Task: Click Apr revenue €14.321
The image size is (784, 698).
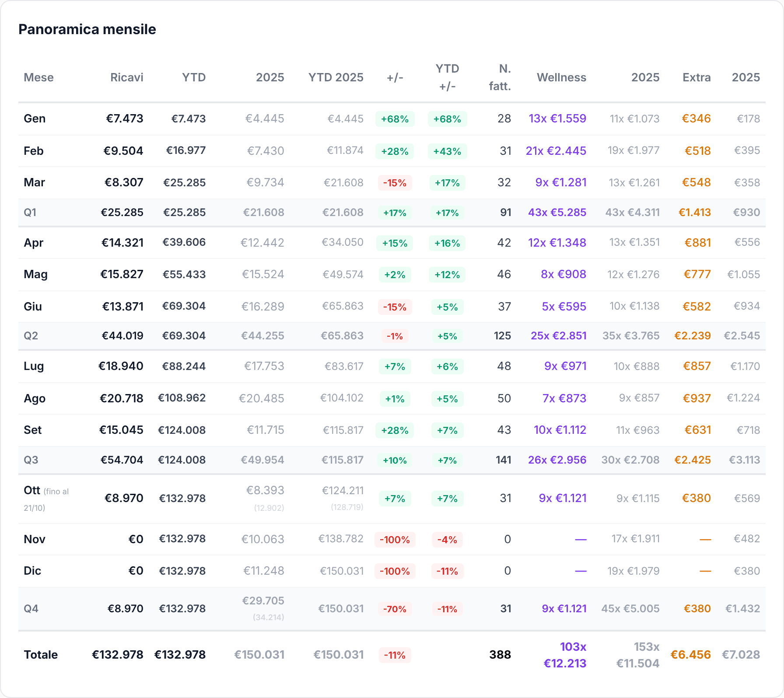Action: click(x=122, y=243)
